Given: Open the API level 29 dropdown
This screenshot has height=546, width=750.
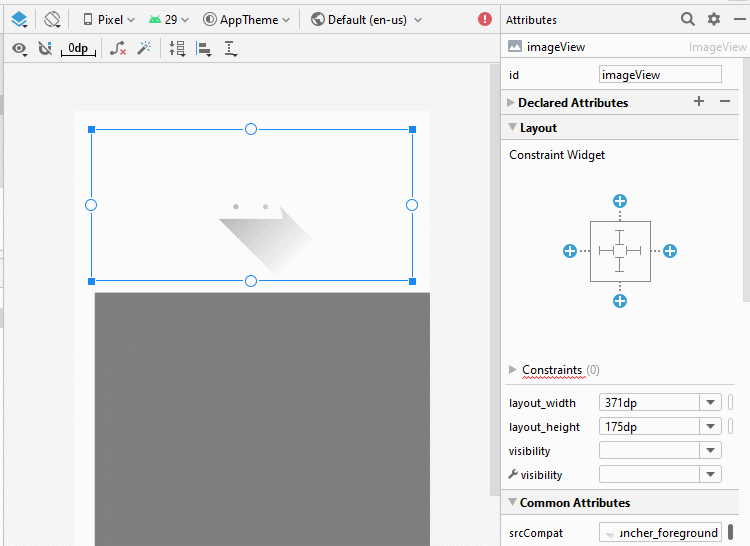Looking at the screenshot, I should click(x=168, y=20).
